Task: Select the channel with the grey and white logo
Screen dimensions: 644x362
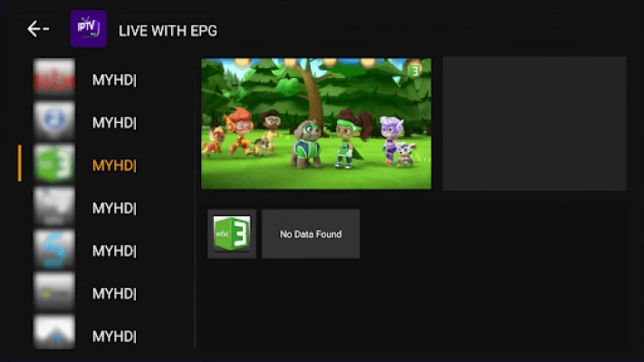Action: tap(53, 206)
